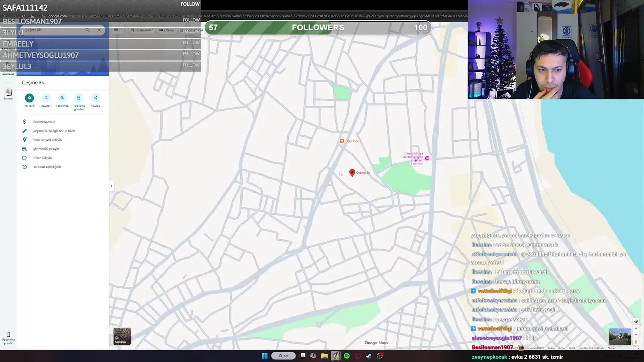The height and width of the screenshot is (362, 644).
Task: Click the Google Maps logo text
Action: point(376,343)
